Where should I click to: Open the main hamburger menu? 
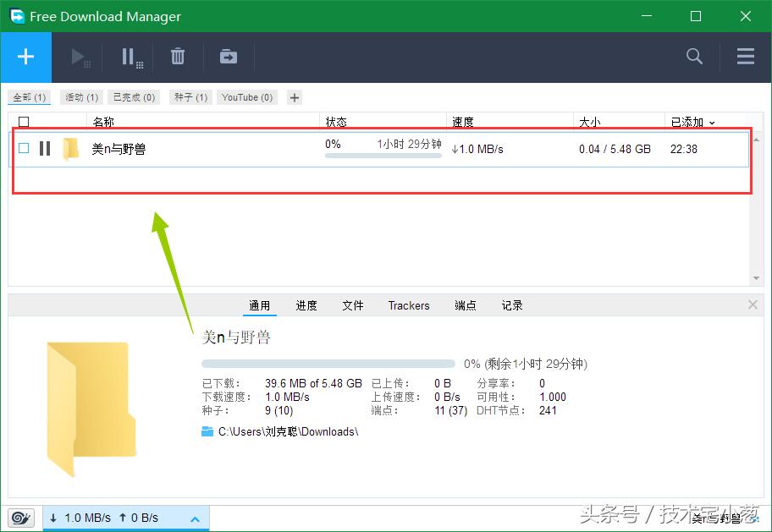pyautogui.click(x=745, y=57)
